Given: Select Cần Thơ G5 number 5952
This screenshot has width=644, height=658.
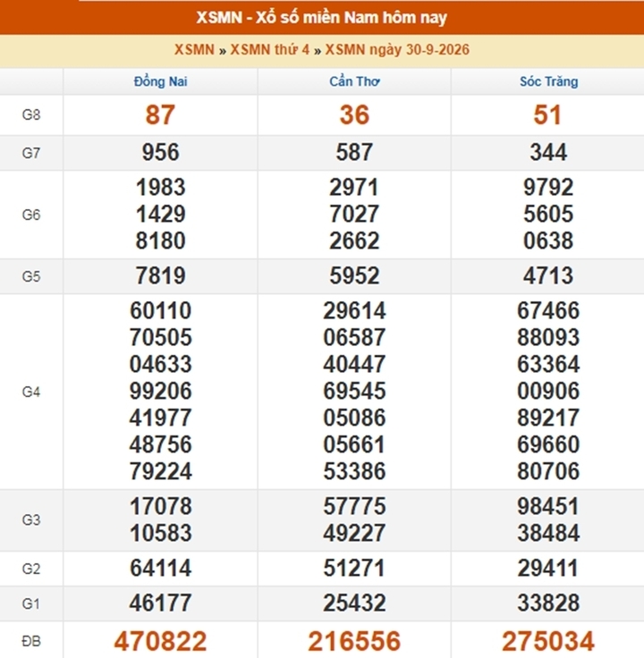Looking at the screenshot, I should tap(354, 275).
